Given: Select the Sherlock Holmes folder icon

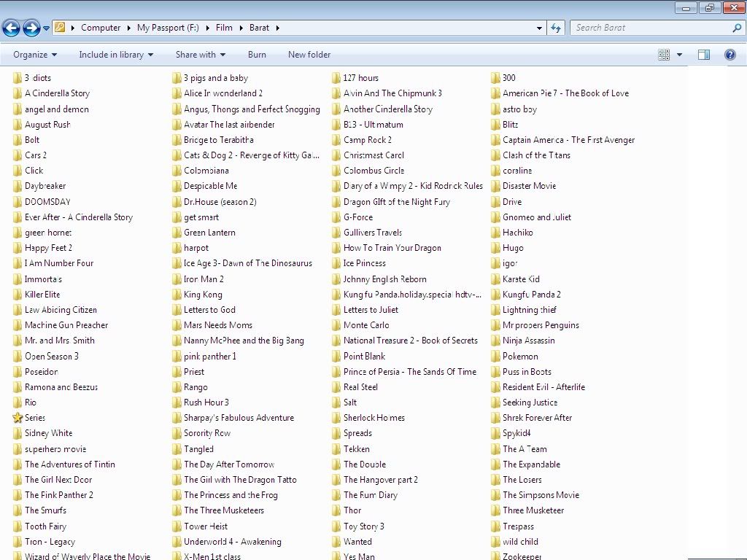Looking at the screenshot, I should click(x=336, y=418).
